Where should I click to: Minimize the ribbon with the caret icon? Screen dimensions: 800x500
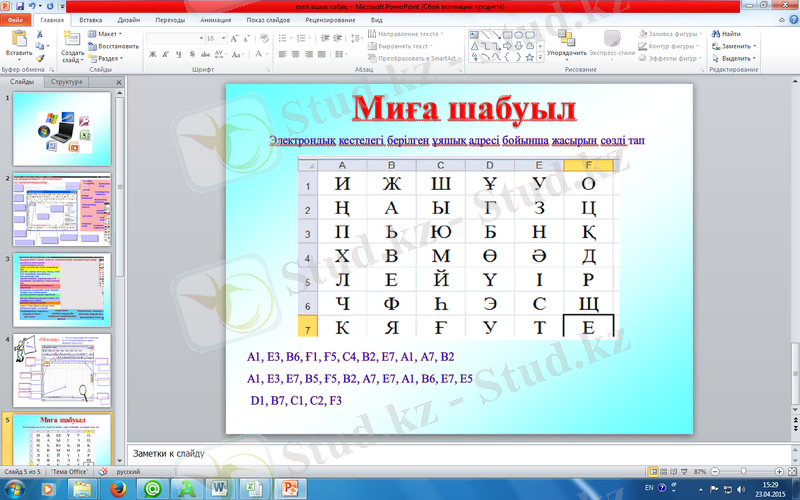(x=782, y=20)
